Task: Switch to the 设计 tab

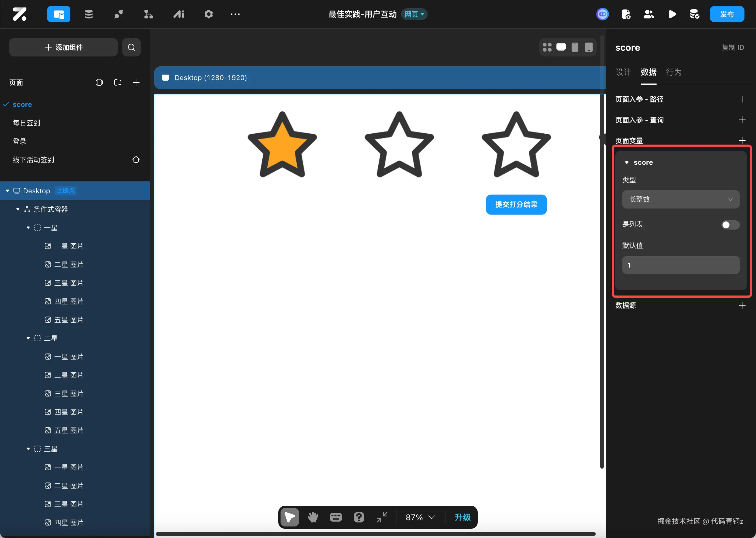Action: click(x=623, y=72)
